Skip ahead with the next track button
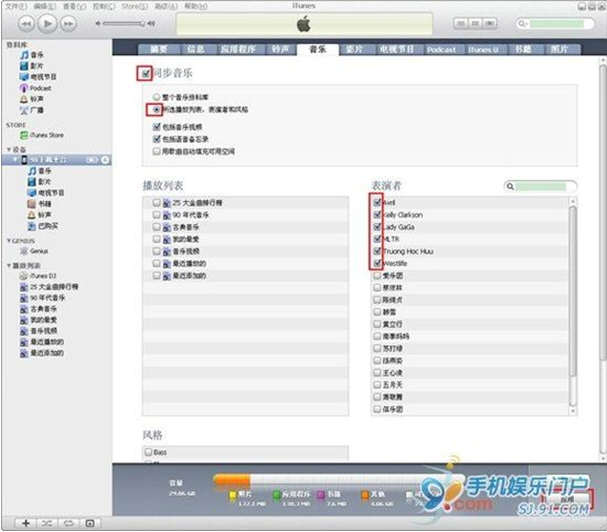Viewport: 607px width, 532px height. click(69, 24)
